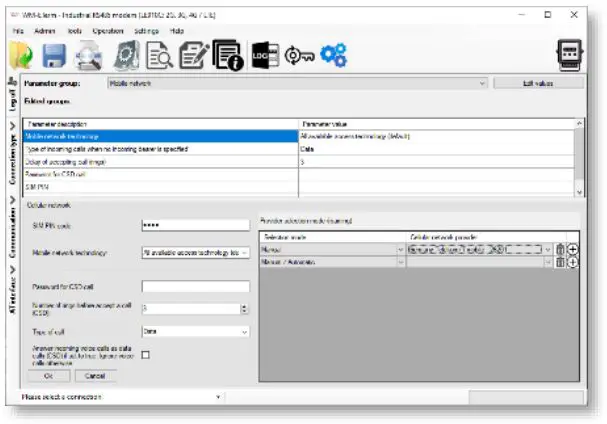Expand the Communication side panel chevron

[x=12, y=200]
